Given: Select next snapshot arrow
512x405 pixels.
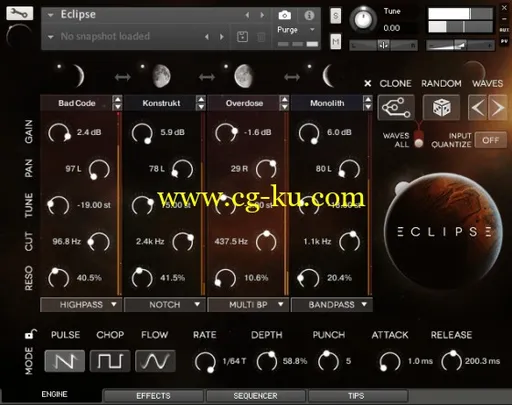Looking at the screenshot, I should 222,37.
